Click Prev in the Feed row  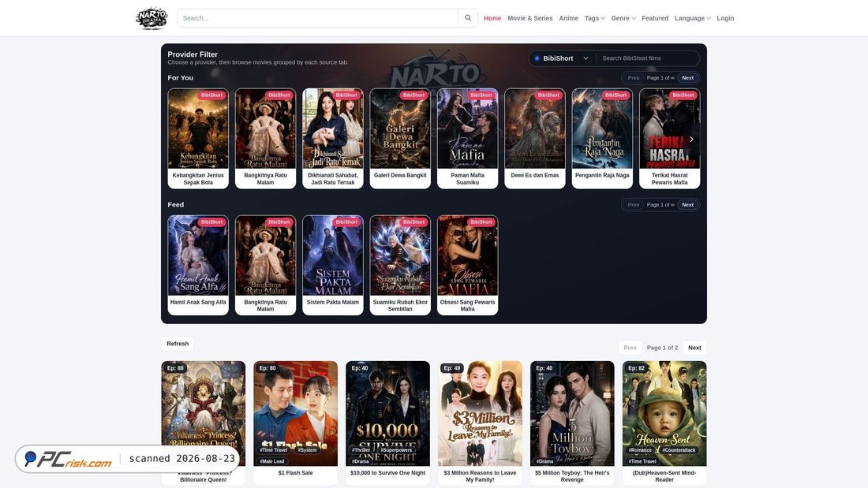point(634,205)
